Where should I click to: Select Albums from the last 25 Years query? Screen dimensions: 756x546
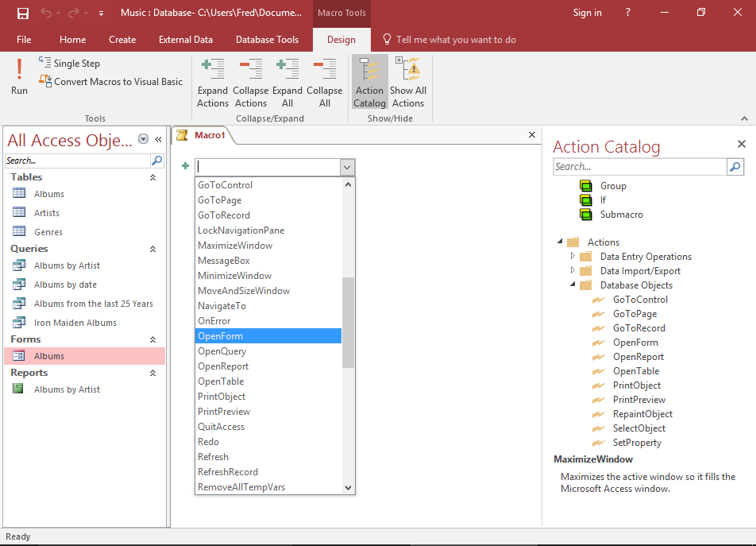[x=93, y=304]
